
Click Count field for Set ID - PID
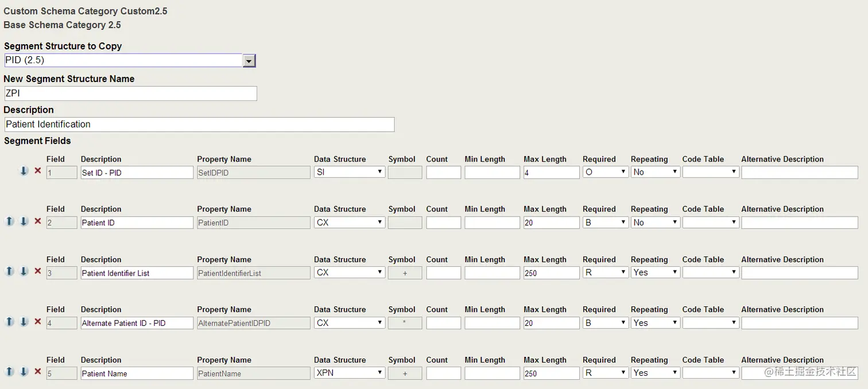[x=443, y=172]
